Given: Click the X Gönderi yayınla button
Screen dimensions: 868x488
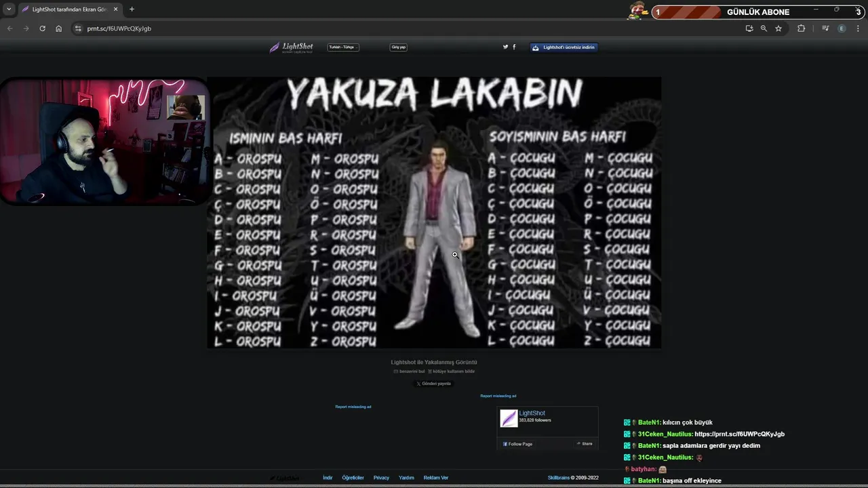Looking at the screenshot, I should 434,384.
